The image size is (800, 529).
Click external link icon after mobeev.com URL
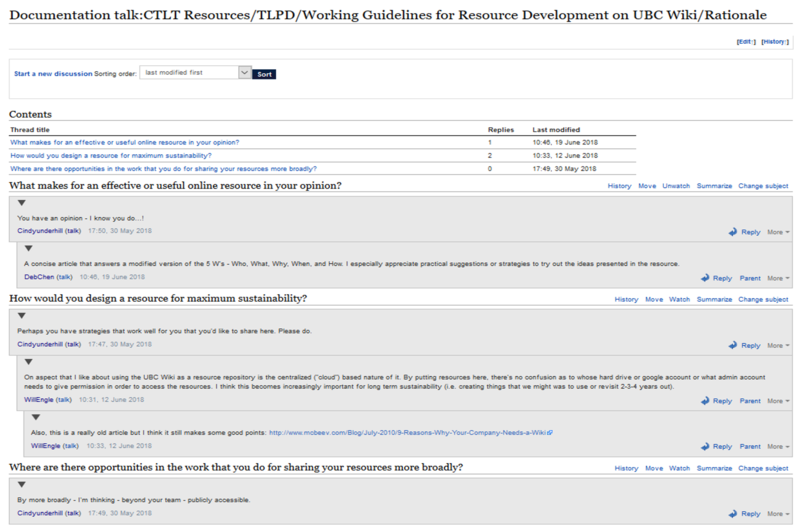coord(550,433)
